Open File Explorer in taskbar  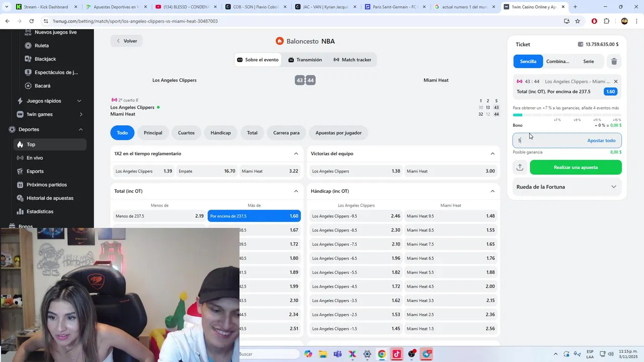coord(322,354)
